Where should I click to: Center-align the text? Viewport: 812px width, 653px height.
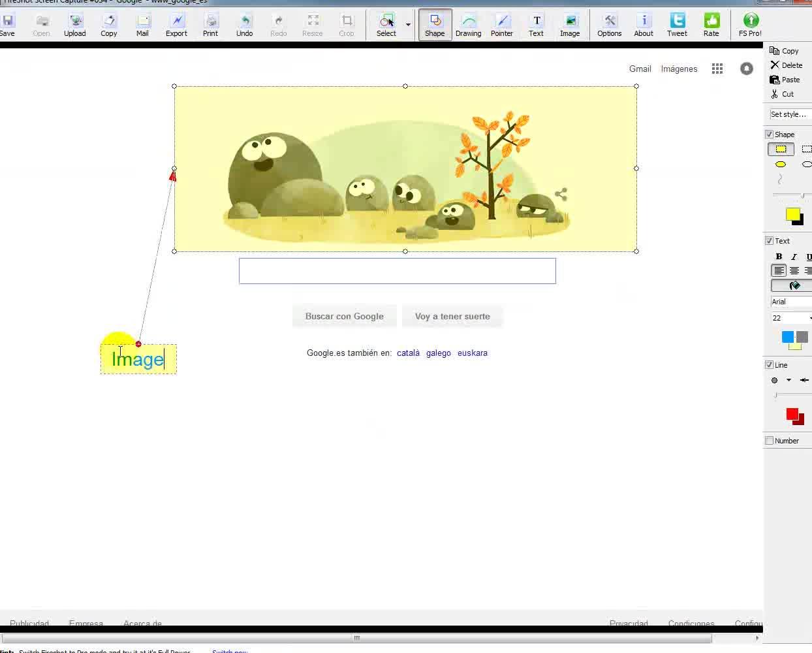pos(794,270)
